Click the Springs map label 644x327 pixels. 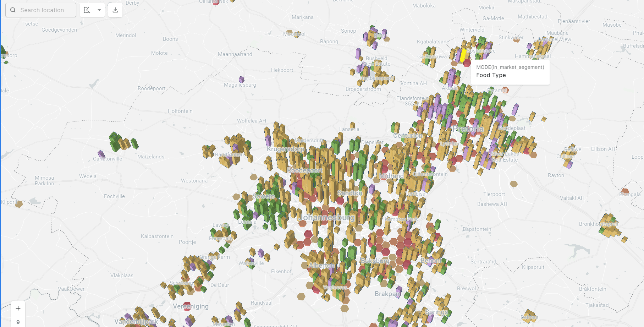coord(436,312)
